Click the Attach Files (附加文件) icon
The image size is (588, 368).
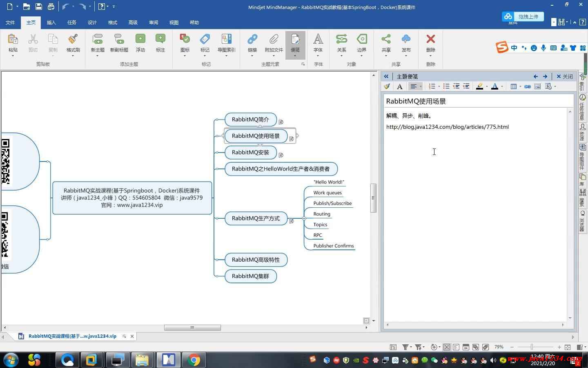point(274,39)
